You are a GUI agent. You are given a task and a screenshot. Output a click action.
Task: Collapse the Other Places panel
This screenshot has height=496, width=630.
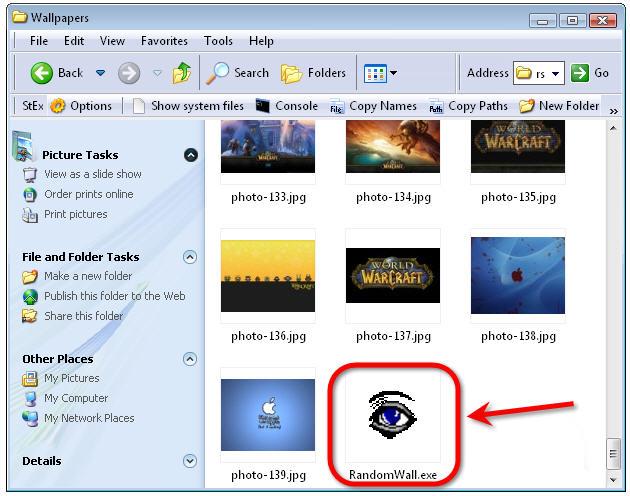click(x=190, y=359)
